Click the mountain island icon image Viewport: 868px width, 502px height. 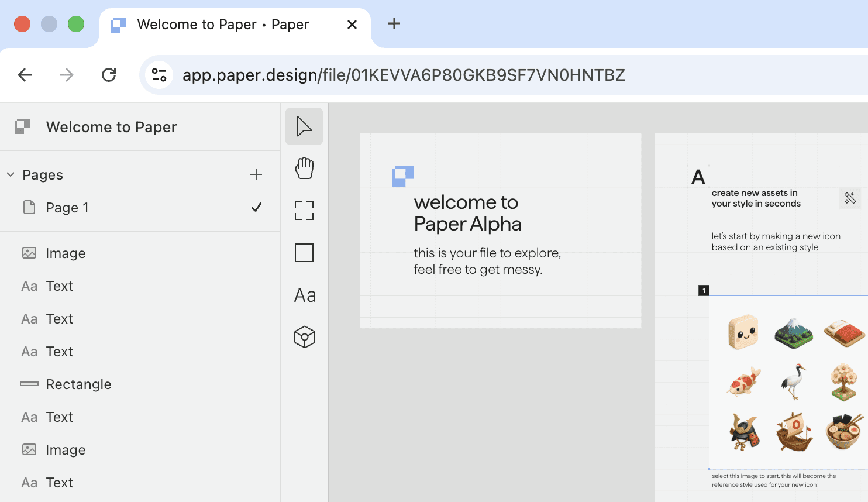(794, 333)
